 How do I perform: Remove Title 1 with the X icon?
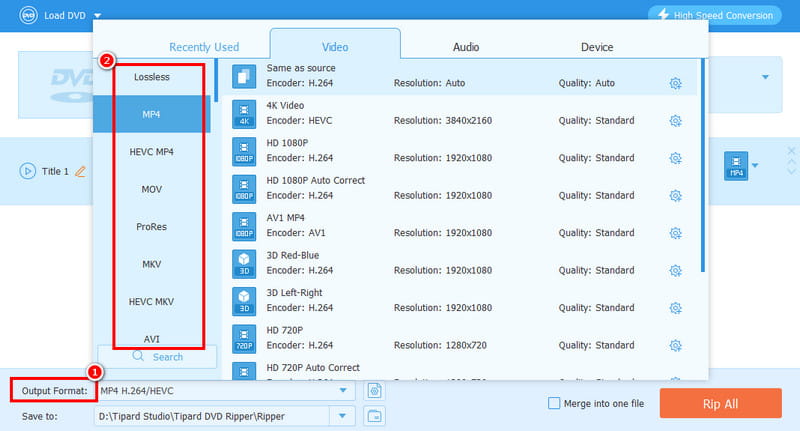[791, 151]
